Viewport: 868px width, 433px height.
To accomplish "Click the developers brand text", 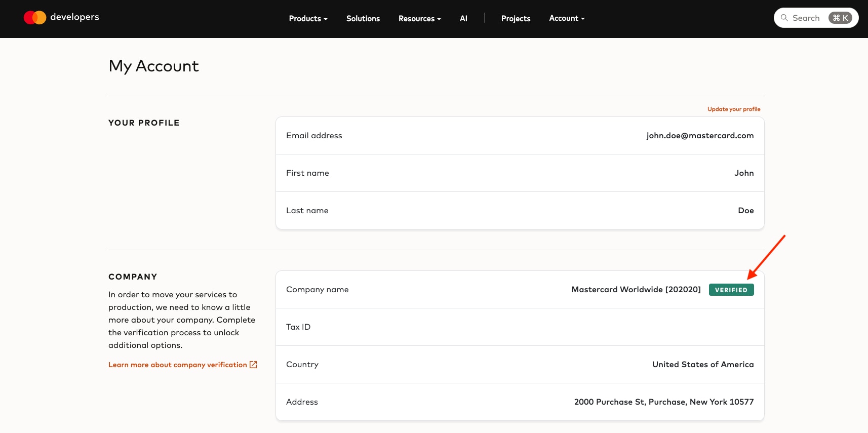I will point(75,17).
